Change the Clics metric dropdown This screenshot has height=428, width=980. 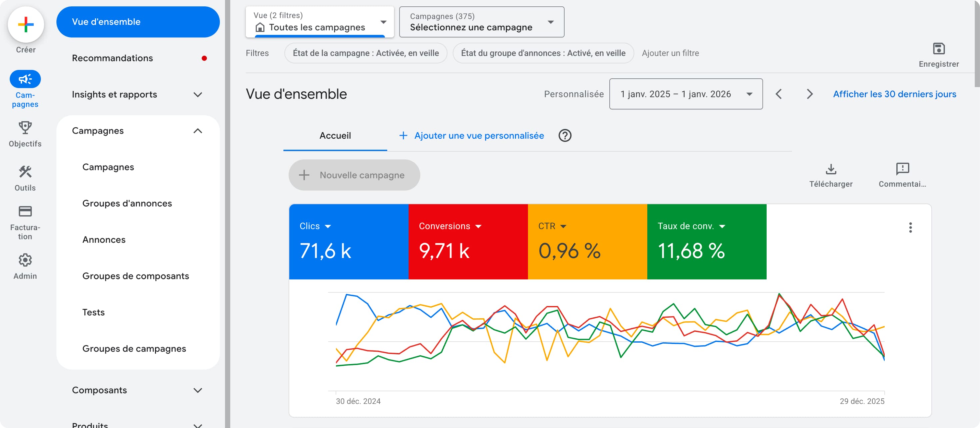pyautogui.click(x=328, y=226)
